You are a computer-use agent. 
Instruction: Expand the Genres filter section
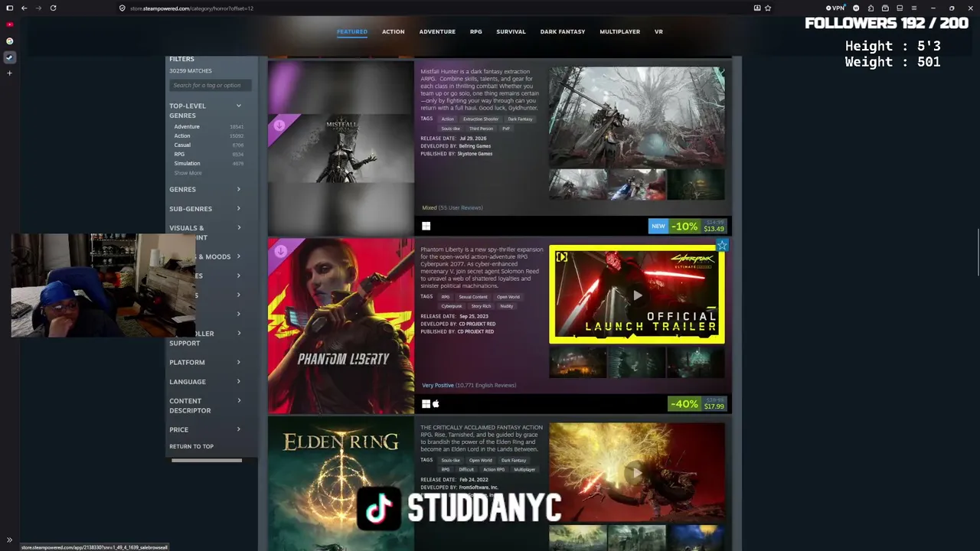206,189
